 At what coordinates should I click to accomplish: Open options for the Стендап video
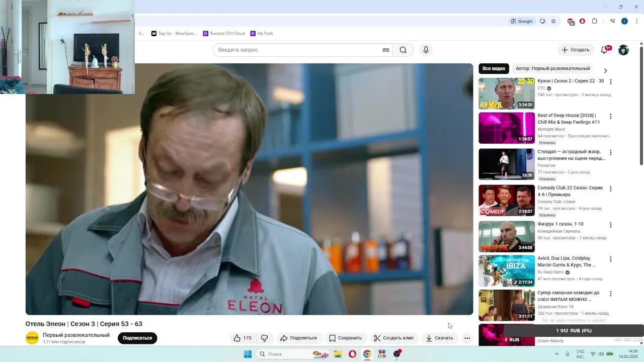tap(611, 152)
